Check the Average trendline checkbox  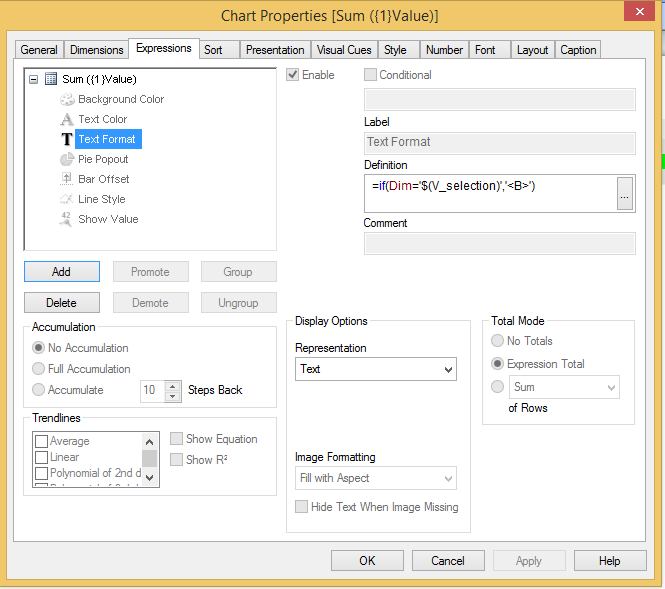[42, 441]
